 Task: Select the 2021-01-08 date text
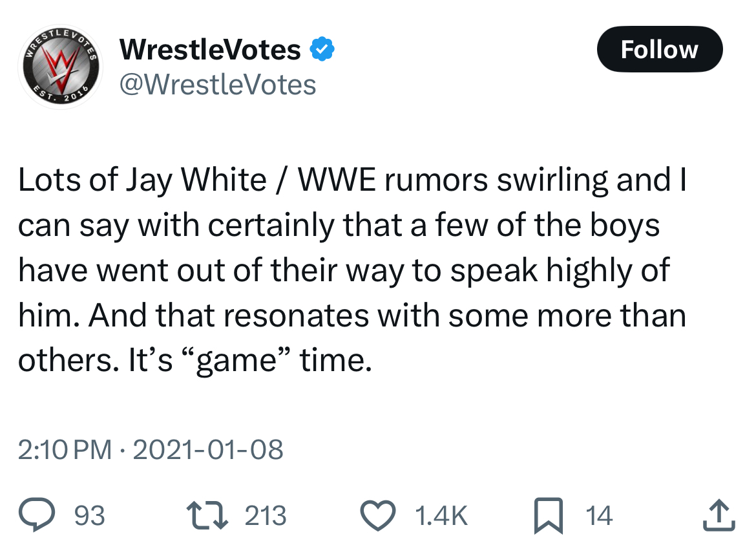point(207,449)
